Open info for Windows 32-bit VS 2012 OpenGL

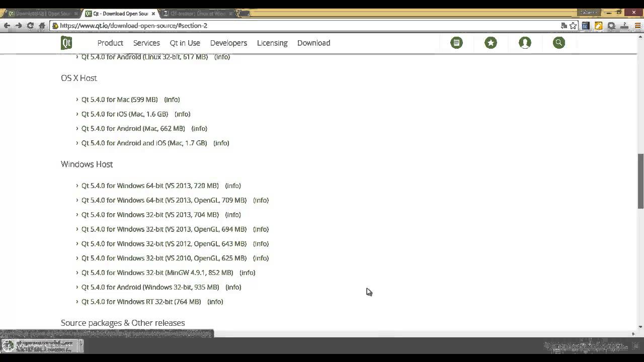click(x=261, y=244)
